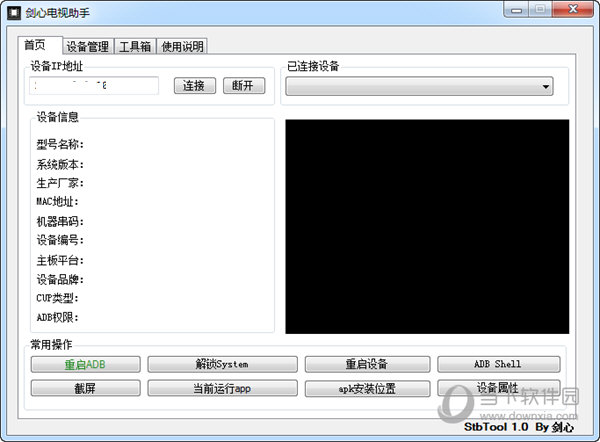Viewport: 600px width, 442px height.
Task: Click the 重启设备 button
Action: pyautogui.click(x=367, y=364)
